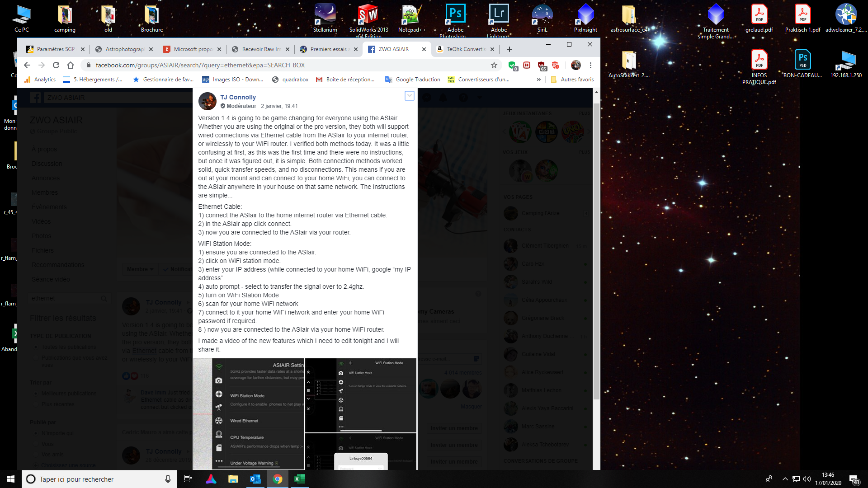Open Google Traduction bookmark
Screen dimensions: 868x488
tap(412, 80)
